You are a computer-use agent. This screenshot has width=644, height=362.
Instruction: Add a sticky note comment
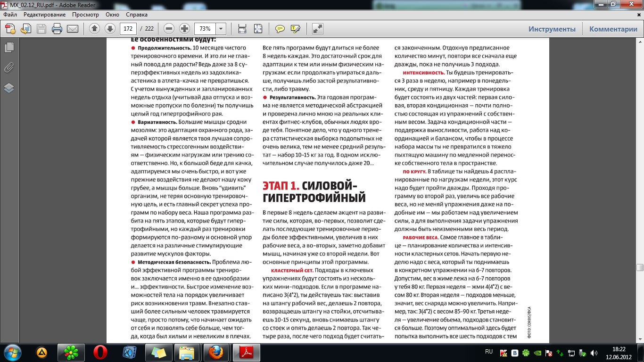(280, 29)
